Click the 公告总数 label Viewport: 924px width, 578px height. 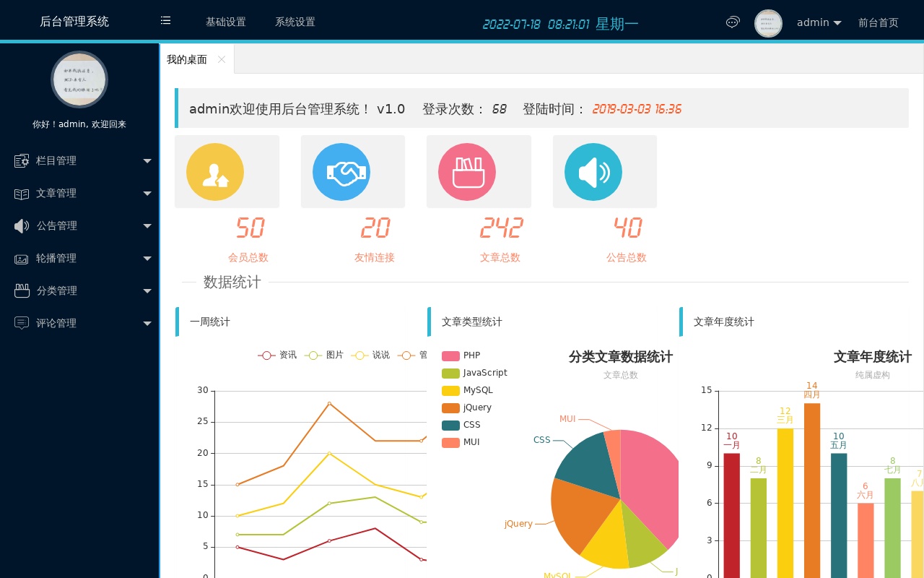(x=627, y=257)
